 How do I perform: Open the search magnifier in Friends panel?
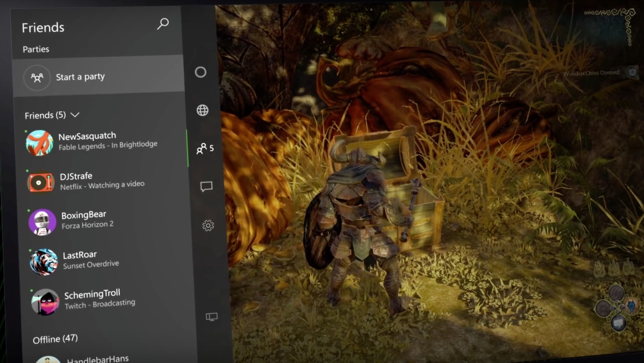[x=163, y=24]
